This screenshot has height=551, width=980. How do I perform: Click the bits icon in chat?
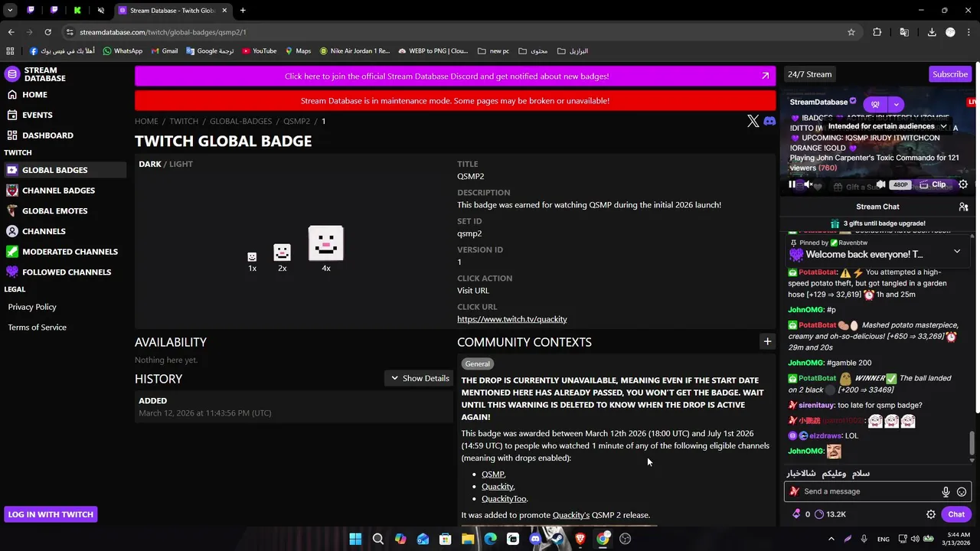[x=796, y=514]
